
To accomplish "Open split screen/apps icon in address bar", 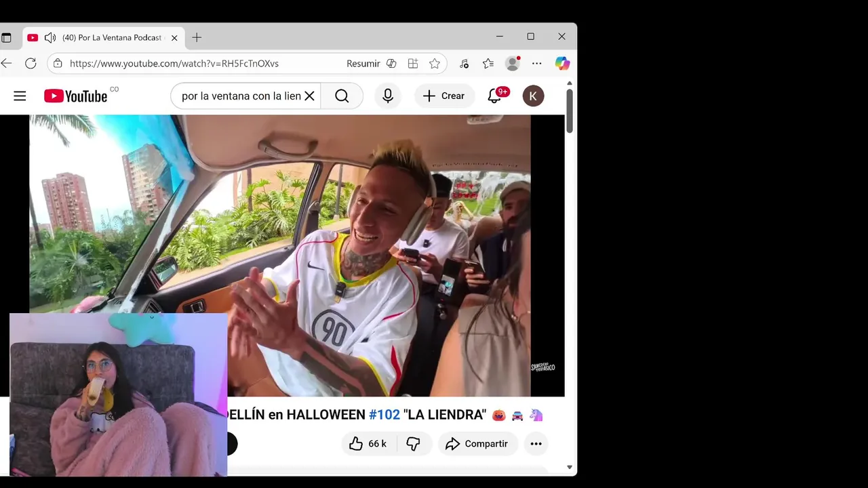I will (x=413, y=64).
